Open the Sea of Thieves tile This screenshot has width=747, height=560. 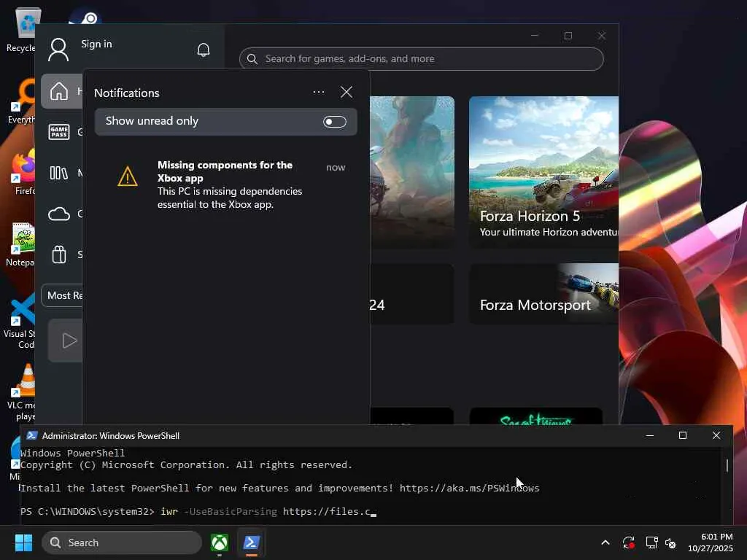[536, 416]
